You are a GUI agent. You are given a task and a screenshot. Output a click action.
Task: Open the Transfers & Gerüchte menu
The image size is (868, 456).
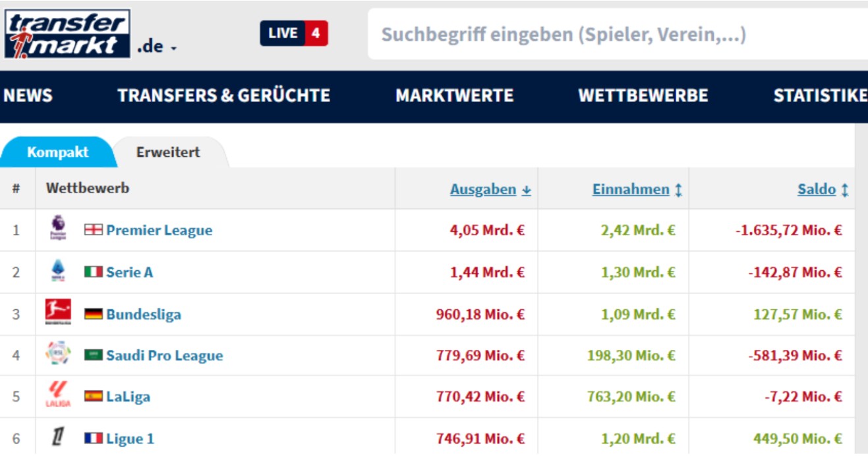pos(223,96)
